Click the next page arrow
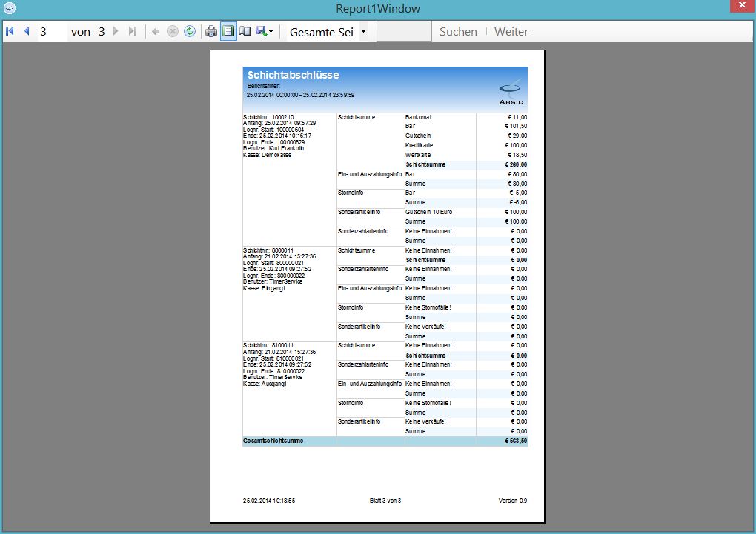The width and height of the screenshot is (756, 534). 116,31
